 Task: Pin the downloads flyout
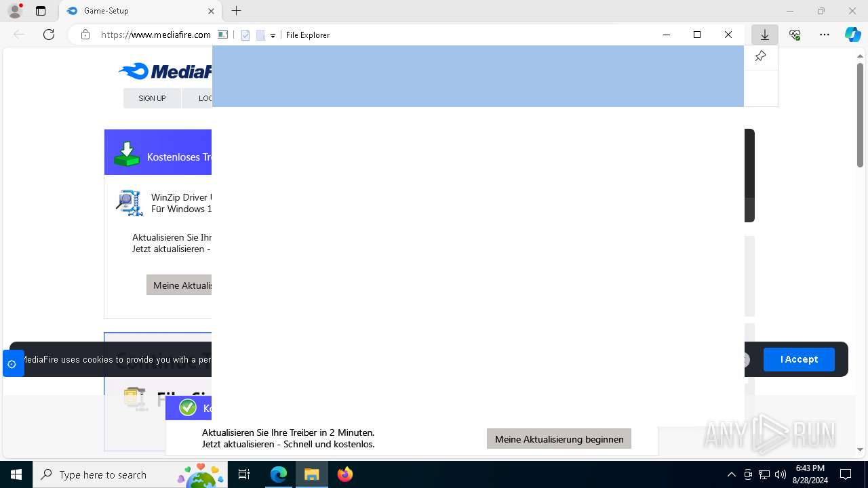[x=761, y=56]
